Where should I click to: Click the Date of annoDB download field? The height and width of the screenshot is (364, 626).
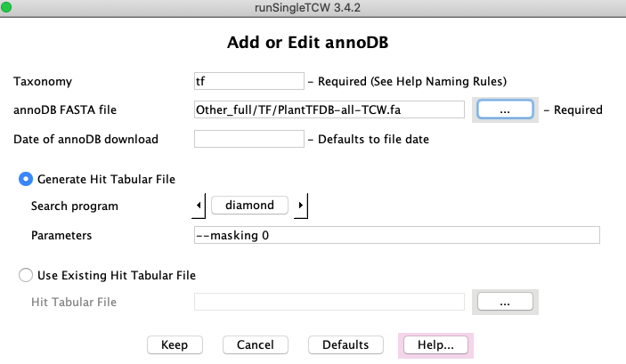coord(249,139)
